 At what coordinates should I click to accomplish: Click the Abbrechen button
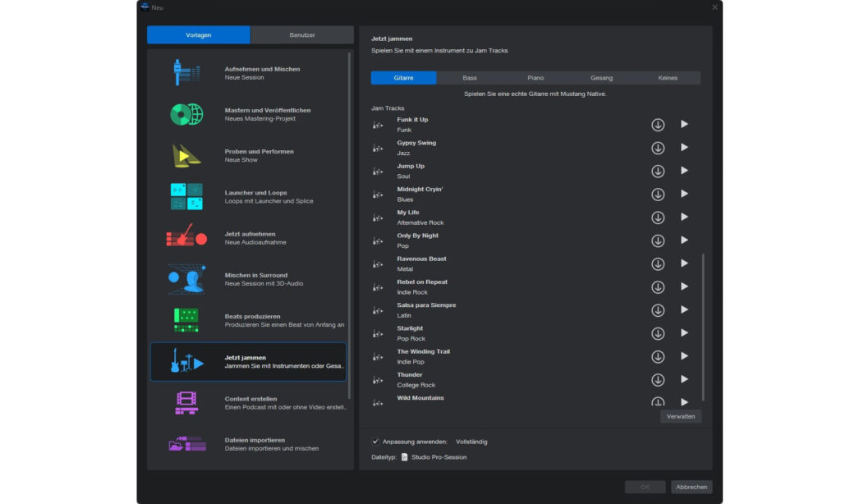[x=692, y=486]
